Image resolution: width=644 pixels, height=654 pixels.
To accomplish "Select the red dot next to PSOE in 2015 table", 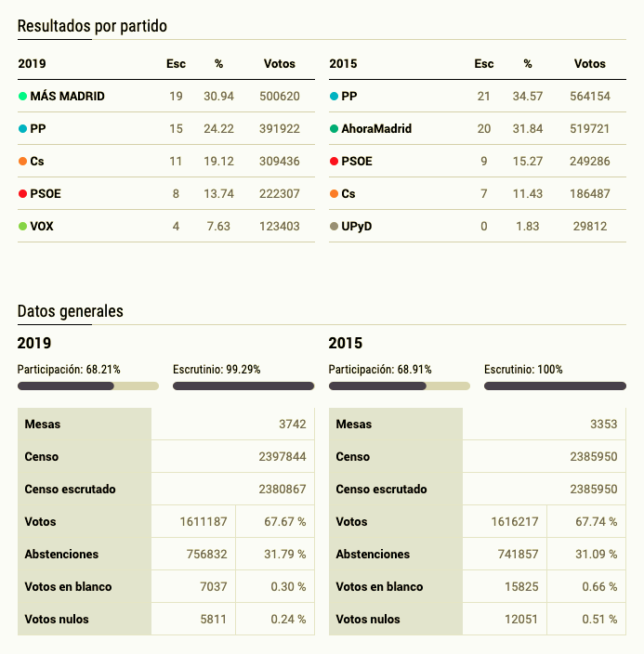I will pos(334,162).
